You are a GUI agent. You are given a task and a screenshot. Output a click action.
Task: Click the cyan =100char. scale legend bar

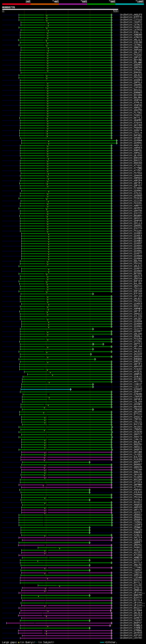(x=102, y=642)
